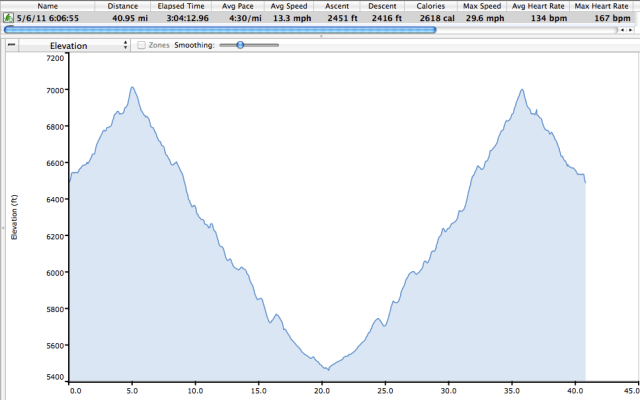640x400 pixels.
Task: Sort activities by Calories column
Action: [x=430, y=5]
